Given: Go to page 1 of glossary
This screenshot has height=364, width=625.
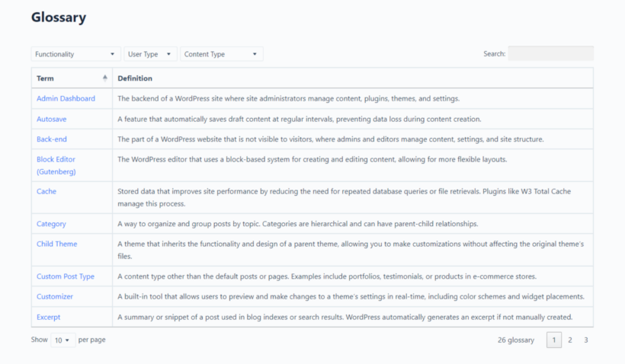Looking at the screenshot, I should click(x=553, y=340).
